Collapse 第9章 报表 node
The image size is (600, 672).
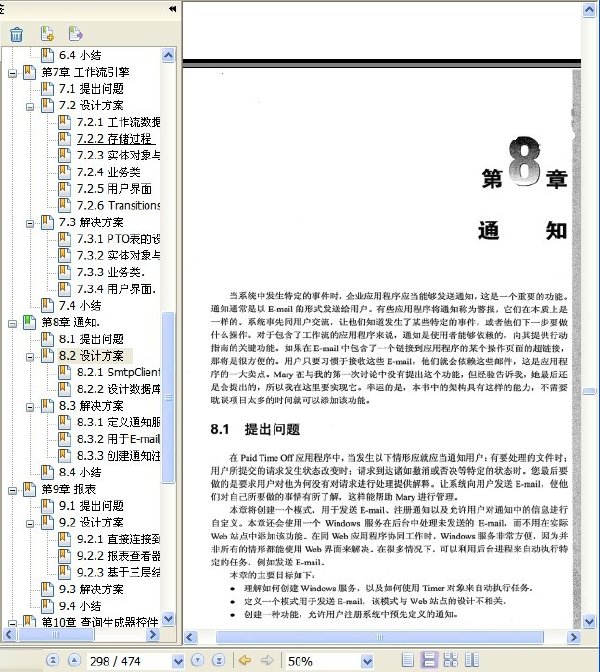(12, 491)
